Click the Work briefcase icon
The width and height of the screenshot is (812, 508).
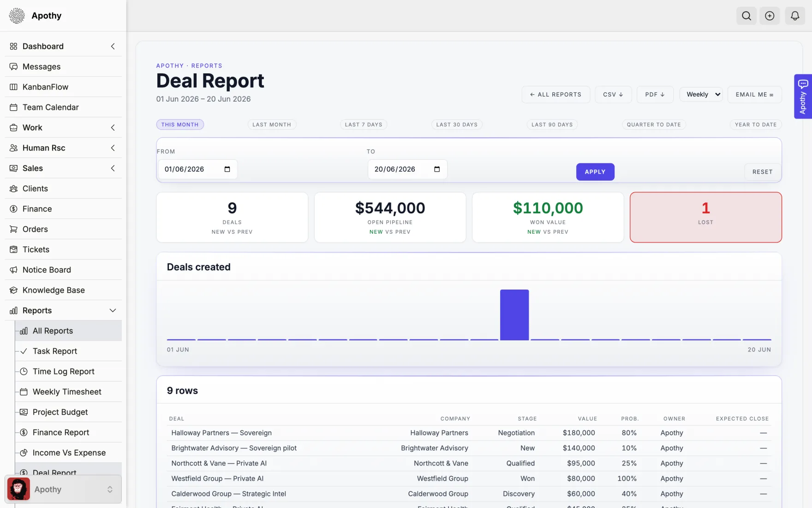point(13,127)
